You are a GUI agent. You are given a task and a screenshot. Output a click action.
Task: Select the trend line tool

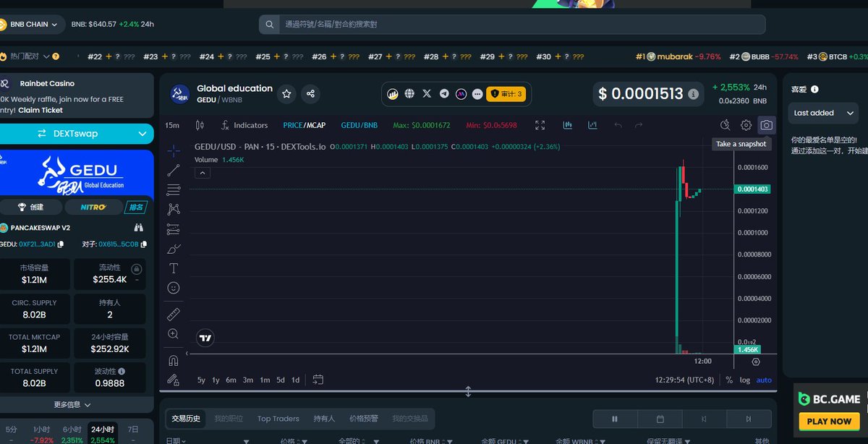click(x=174, y=171)
